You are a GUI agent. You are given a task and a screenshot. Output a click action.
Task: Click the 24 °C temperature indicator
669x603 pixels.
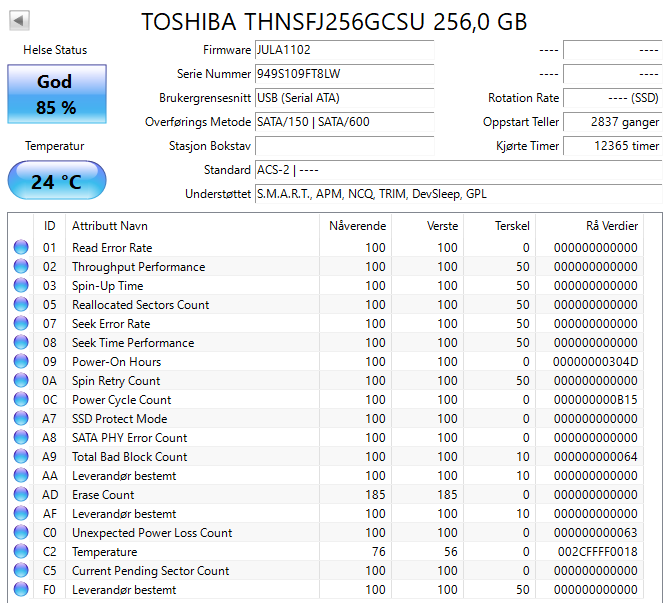coord(56,182)
